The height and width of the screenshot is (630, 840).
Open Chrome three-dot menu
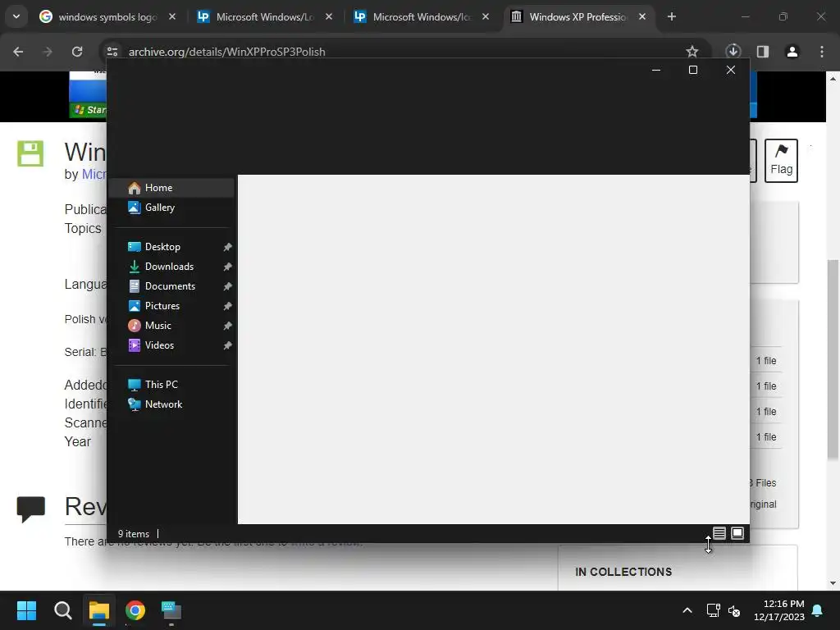click(822, 52)
